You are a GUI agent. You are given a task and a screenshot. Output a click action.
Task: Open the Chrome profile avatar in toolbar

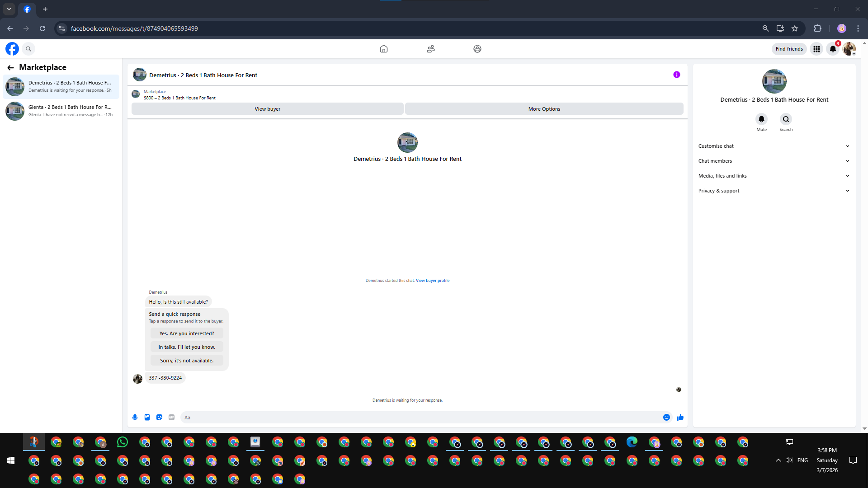(841, 28)
